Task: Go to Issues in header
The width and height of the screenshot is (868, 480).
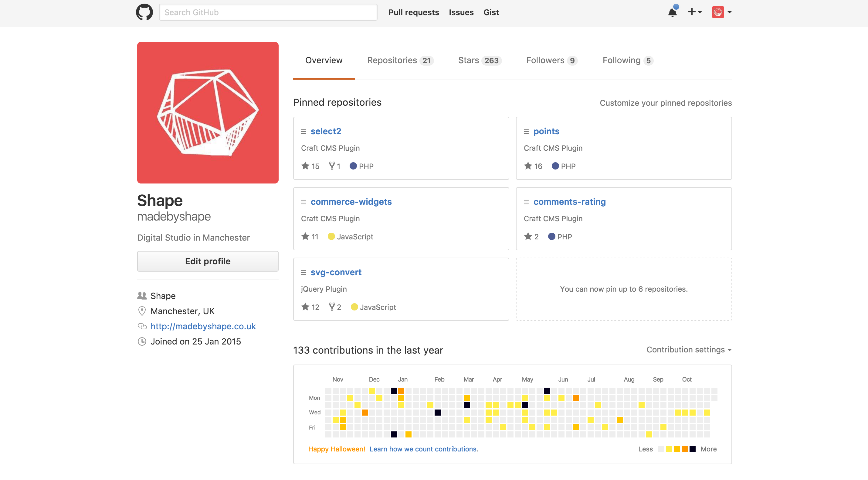Action: coord(461,12)
